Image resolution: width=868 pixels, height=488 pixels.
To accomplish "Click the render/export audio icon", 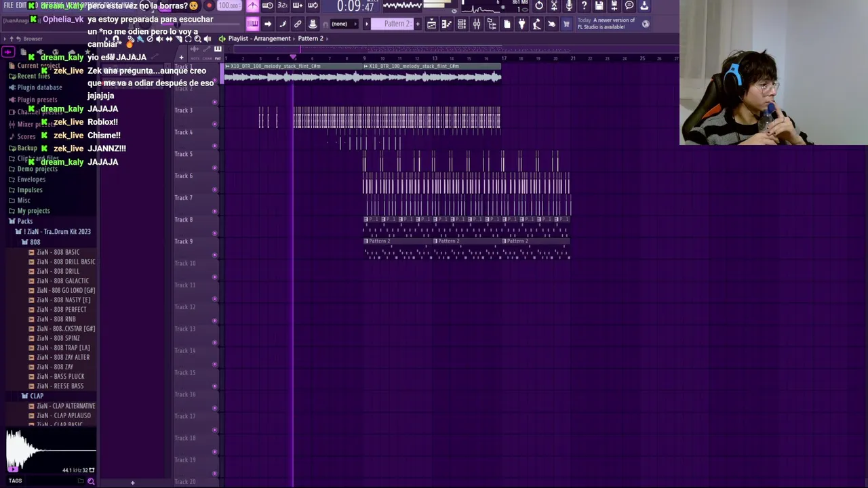I will 614,5.
